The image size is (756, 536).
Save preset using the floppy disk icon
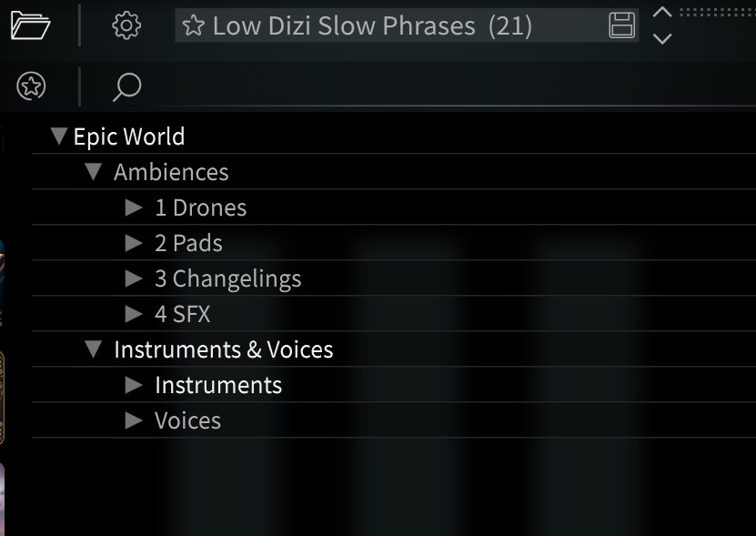click(622, 25)
